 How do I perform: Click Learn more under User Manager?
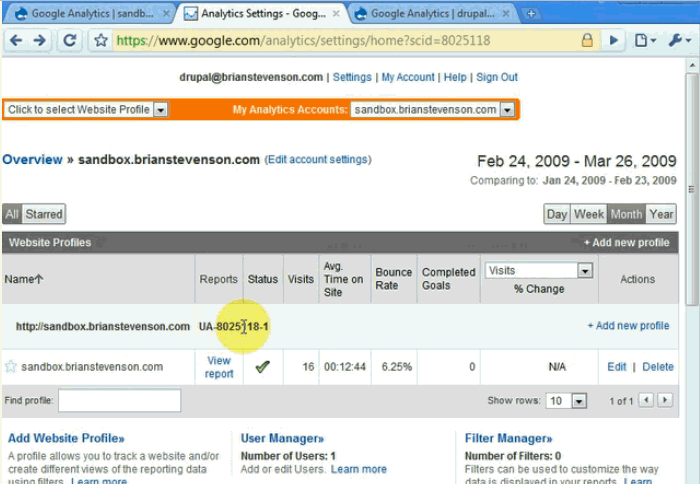(x=358, y=469)
